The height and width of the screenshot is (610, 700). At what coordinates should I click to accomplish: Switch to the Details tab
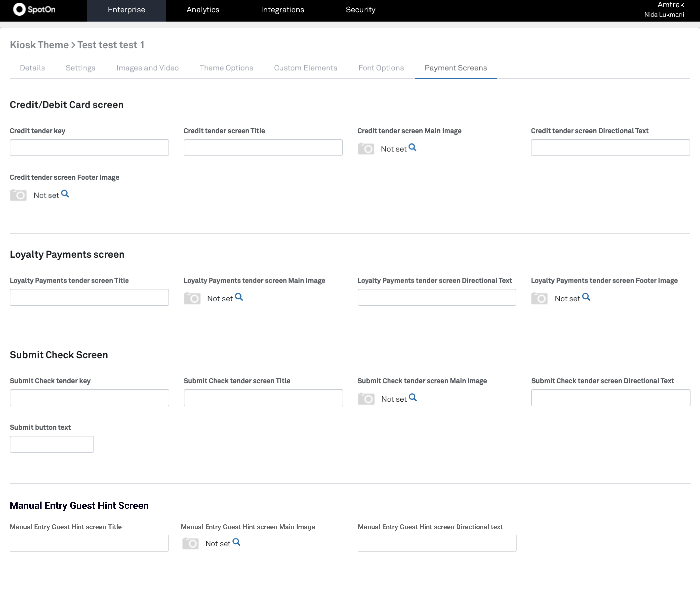[32, 68]
